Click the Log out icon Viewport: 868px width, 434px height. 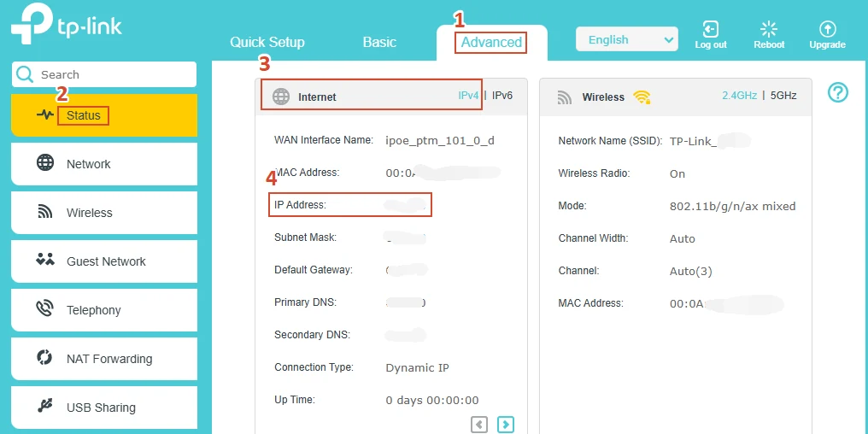[x=711, y=29]
